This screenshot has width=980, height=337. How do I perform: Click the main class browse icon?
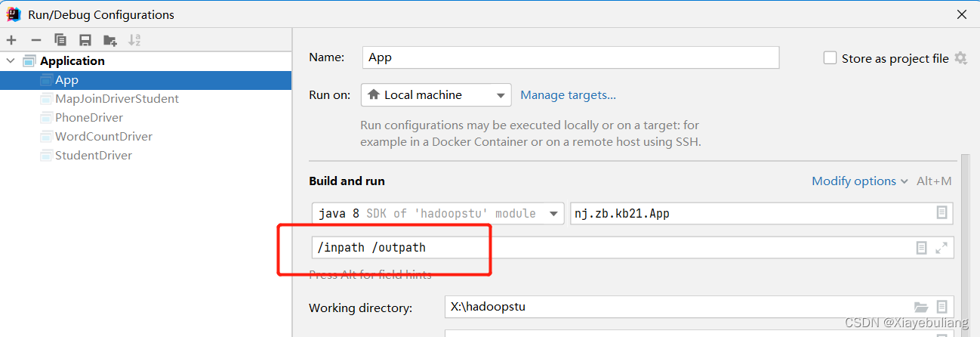coord(941,213)
